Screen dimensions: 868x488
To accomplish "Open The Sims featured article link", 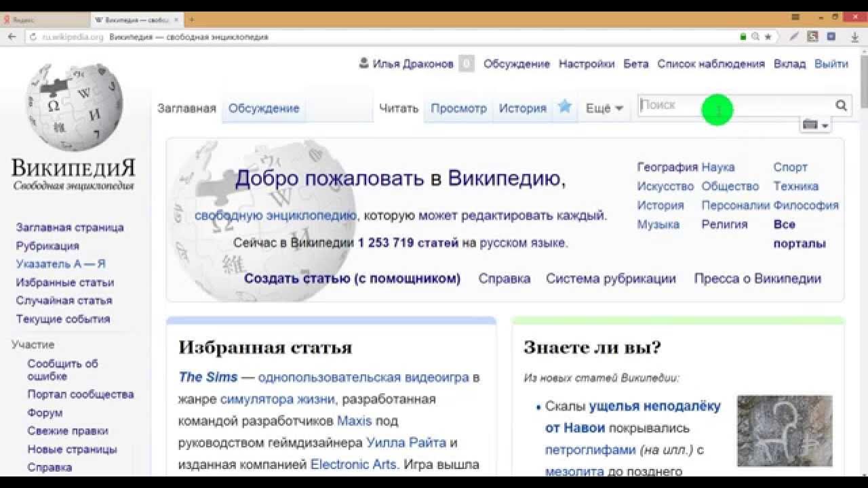I will 208,378.
